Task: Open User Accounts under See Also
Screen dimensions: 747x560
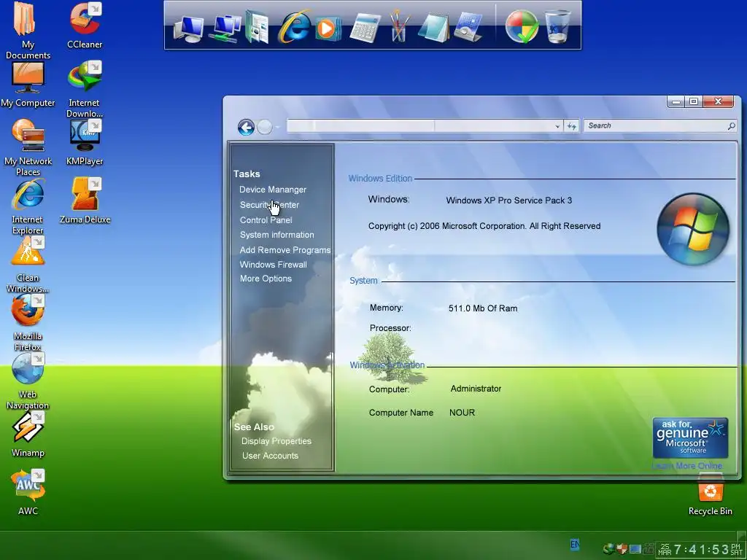Action: point(270,456)
